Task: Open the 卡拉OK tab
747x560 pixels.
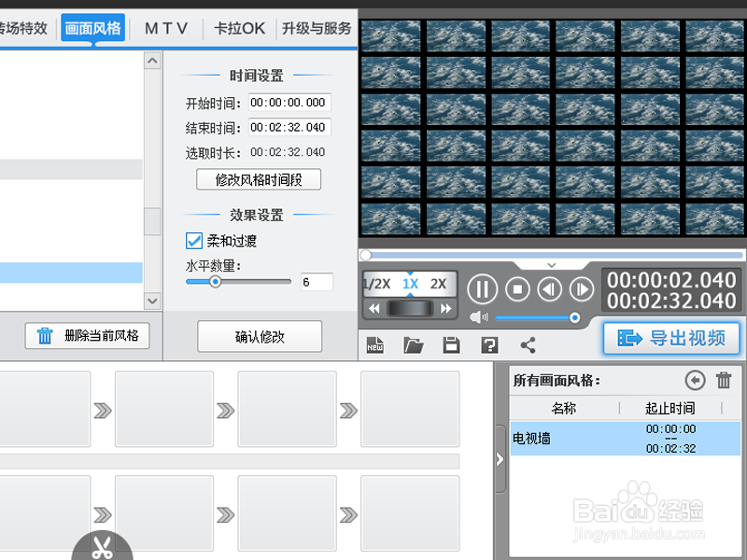Action: [x=239, y=28]
